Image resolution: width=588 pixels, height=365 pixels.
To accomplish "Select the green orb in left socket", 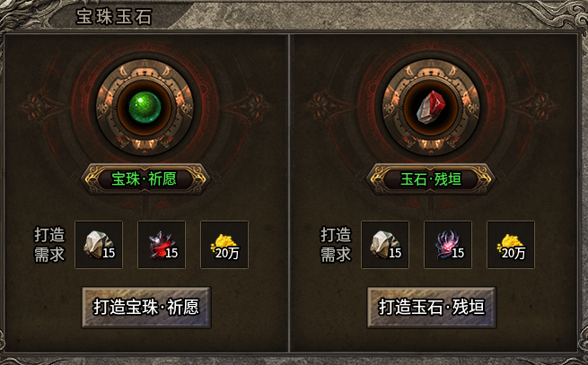I will tap(145, 108).
